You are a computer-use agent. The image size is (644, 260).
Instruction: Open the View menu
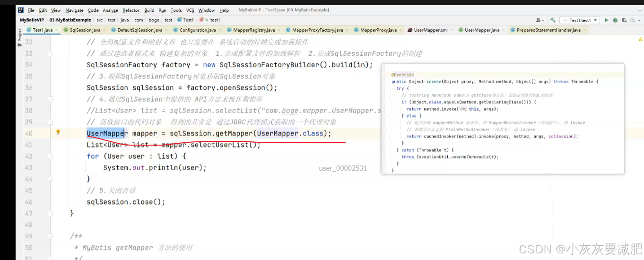point(56,10)
